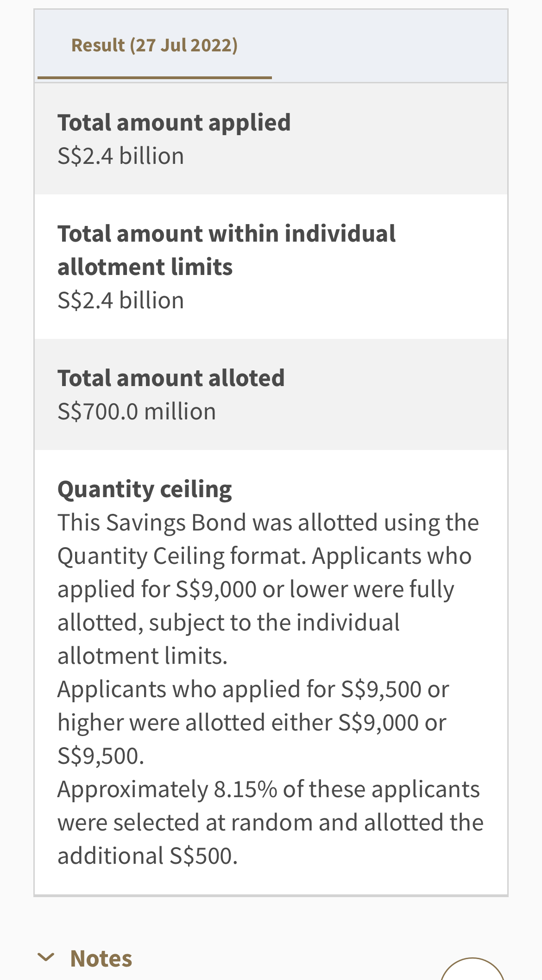Click the 'allotment limits.' paragraph ending line
This screenshot has width=542, height=980.
pos(142,656)
